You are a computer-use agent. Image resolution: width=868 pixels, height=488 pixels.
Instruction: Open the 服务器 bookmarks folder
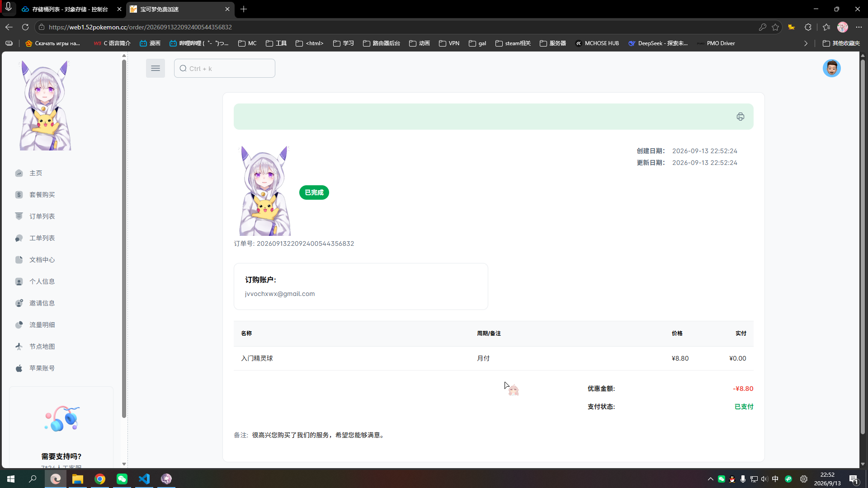tap(552, 43)
